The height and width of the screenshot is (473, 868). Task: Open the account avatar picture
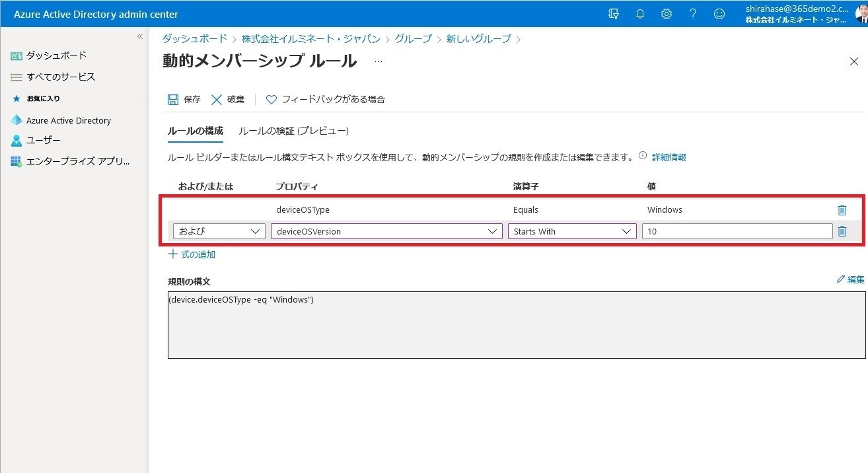861,14
